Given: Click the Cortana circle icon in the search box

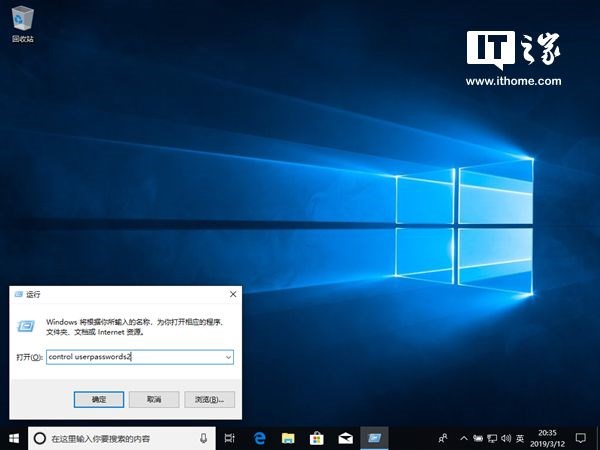Looking at the screenshot, I should pos(40,438).
